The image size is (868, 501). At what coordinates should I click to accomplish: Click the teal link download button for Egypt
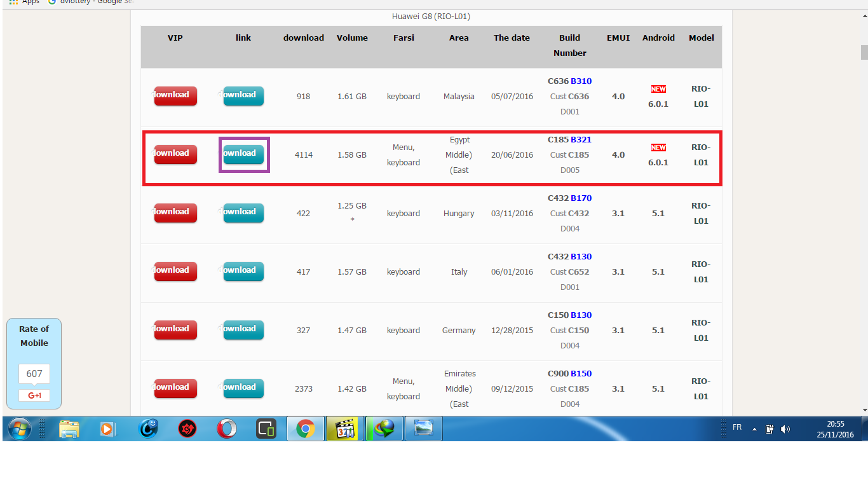pyautogui.click(x=243, y=154)
